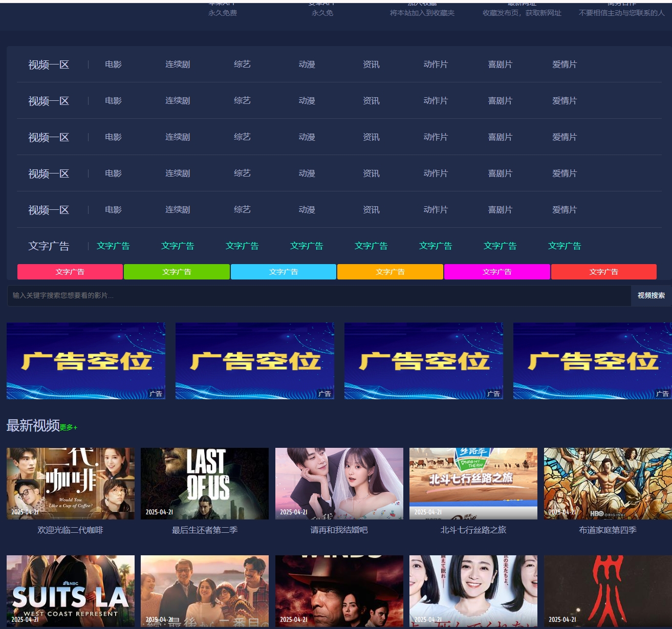Open 更多+ link beside 最新视频
Image resolution: width=672 pixels, height=629 pixels.
click(x=69, y=427)
